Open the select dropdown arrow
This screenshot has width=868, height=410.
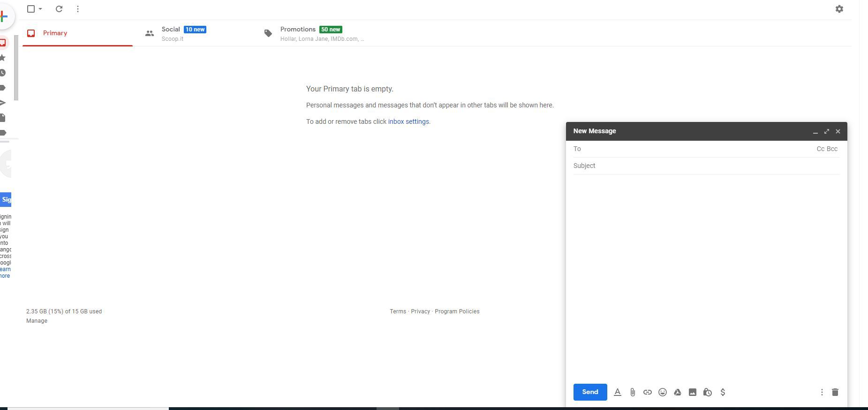pos(40,9)
